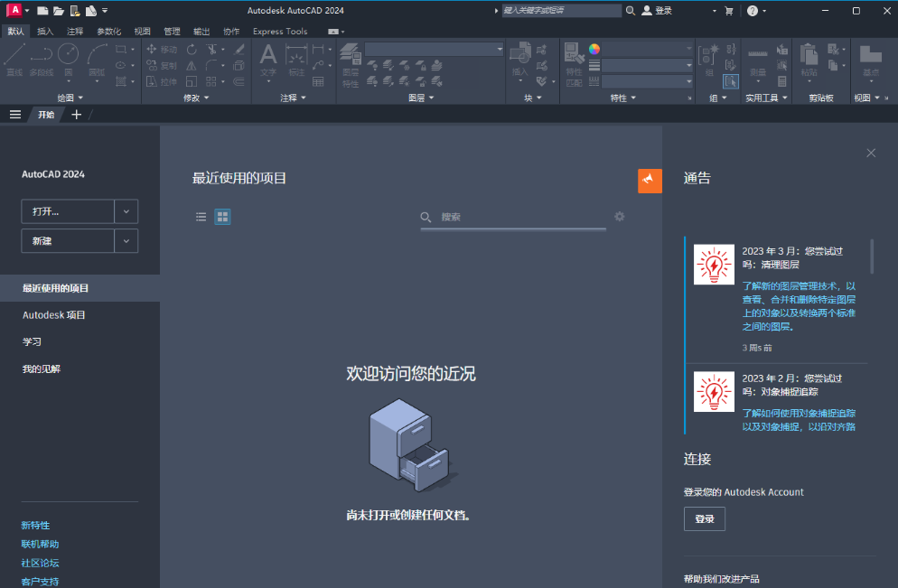Screen dimensions: 898x588
Task: Expand the 实用工具 panel dropdown
Action: (766, 98)
